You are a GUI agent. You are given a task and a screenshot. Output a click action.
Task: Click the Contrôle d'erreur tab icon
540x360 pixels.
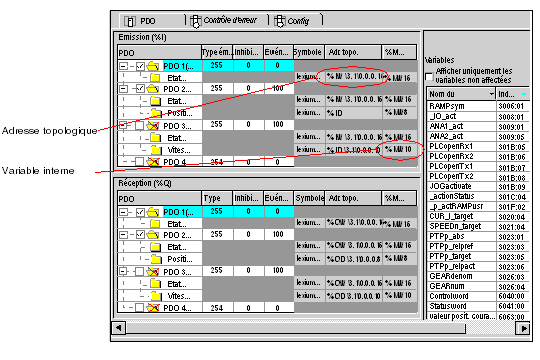[196, 21]
